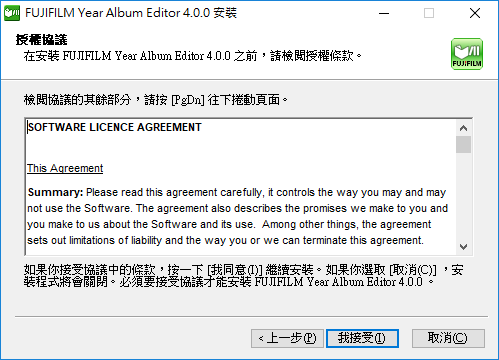Image resolution: width=499 pixels, height=360 pixels.
Task: Click the SOFTWARE LICENCE AGREEMENT title text
Action: point(114,127)
